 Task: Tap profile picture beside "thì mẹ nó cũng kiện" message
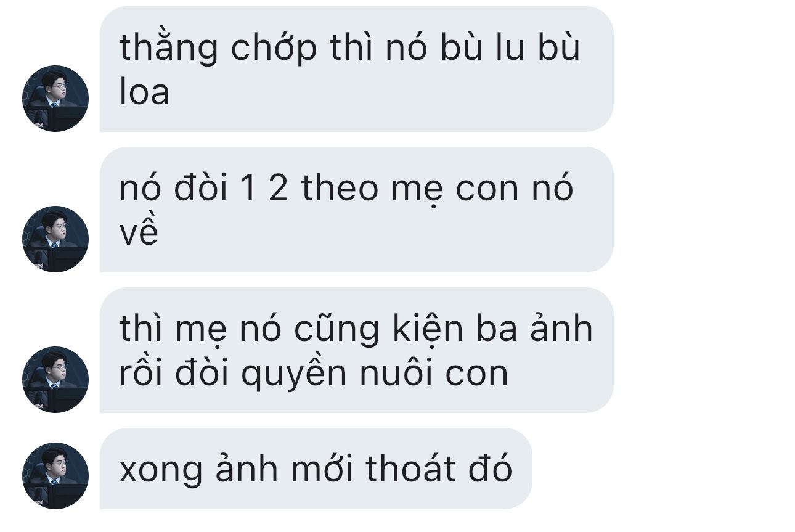pyautogui.click(x=55, y=380)
